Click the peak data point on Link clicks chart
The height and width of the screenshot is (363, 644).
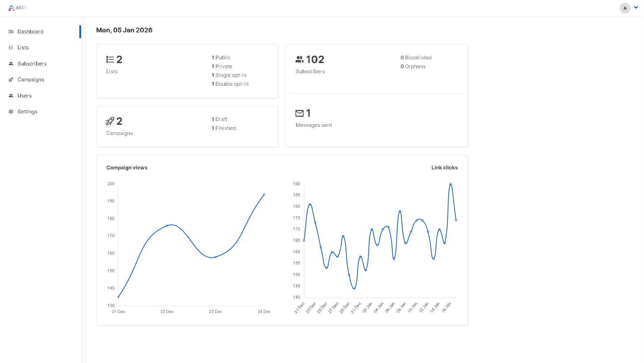(x=450, y=184)
